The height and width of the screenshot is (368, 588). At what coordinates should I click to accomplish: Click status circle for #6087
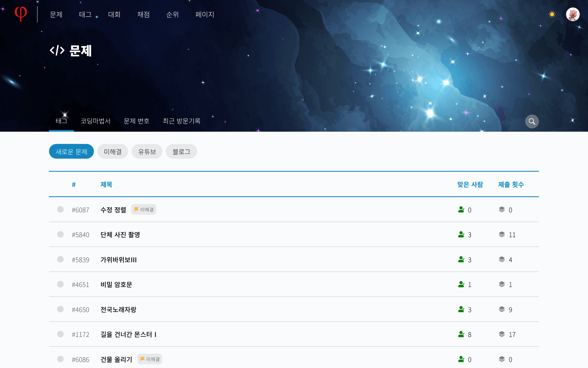pyautogui.click(x=60, y=209)
